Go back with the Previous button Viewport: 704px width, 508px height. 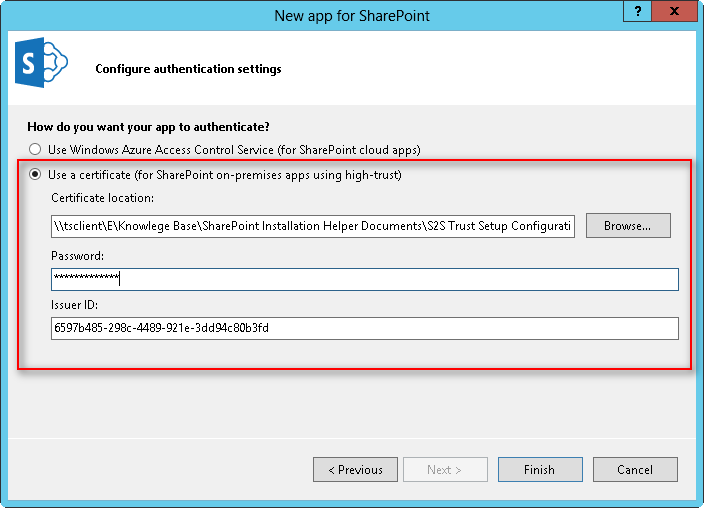point(355,469)
